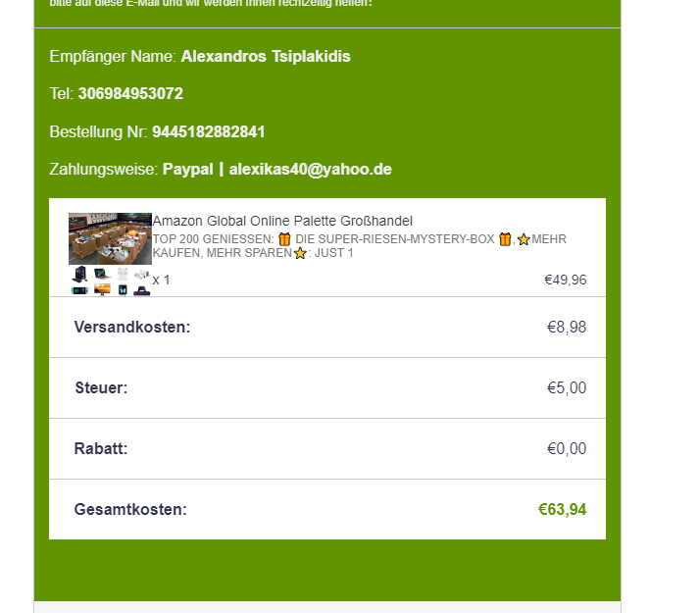The width and height of the screenshot is (700, 613).
Task: Click the Rabatt amount €0,00
Action: point(567,448)
